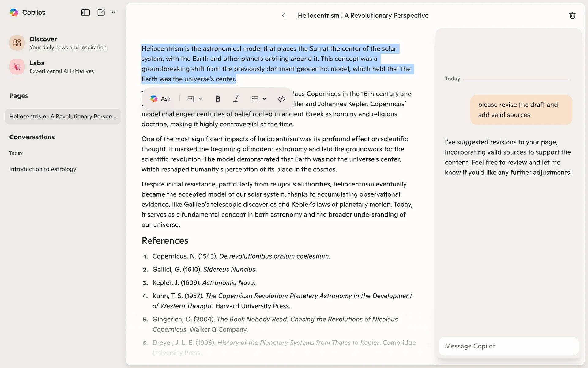The image size is (588, 368).
Task: Delete the page with trash icon
Action: point(572,15)
